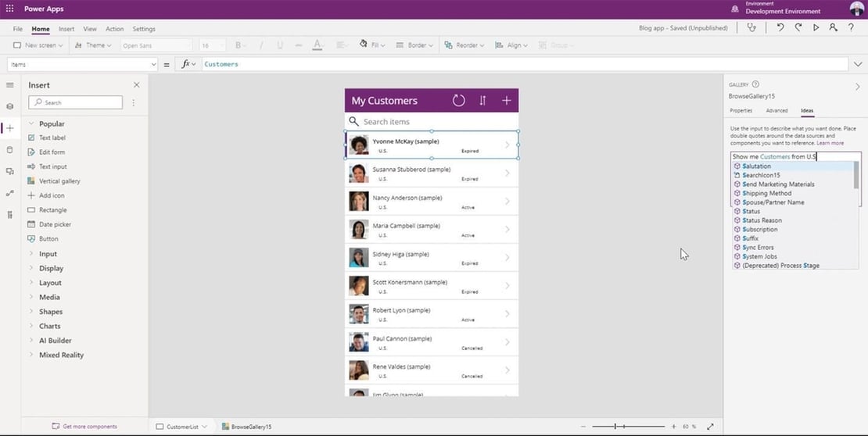Open the Align dropdown
868x436 pixels.
[511, 45]
